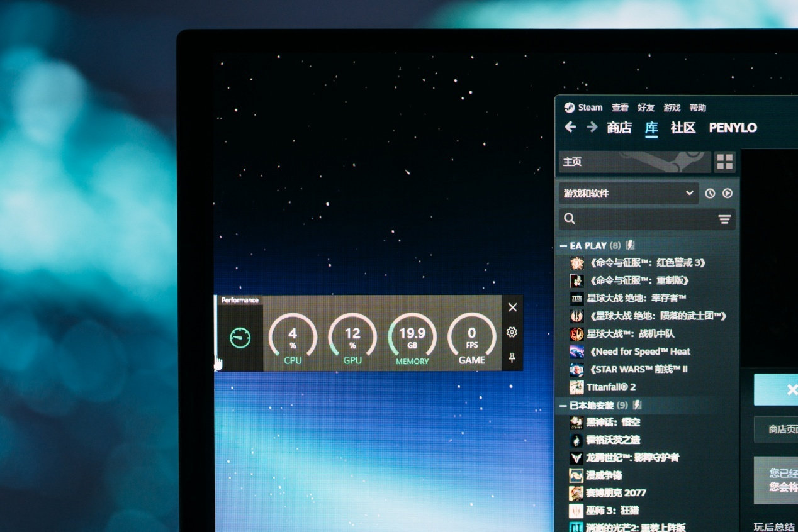Open advanced filter options icon

[x=724, y=219]
